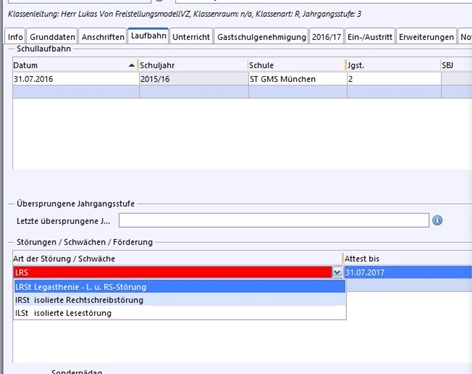
Task: Open the Ein-/Austritt tab
Action: pyautogui.click(x=370, y=37)
